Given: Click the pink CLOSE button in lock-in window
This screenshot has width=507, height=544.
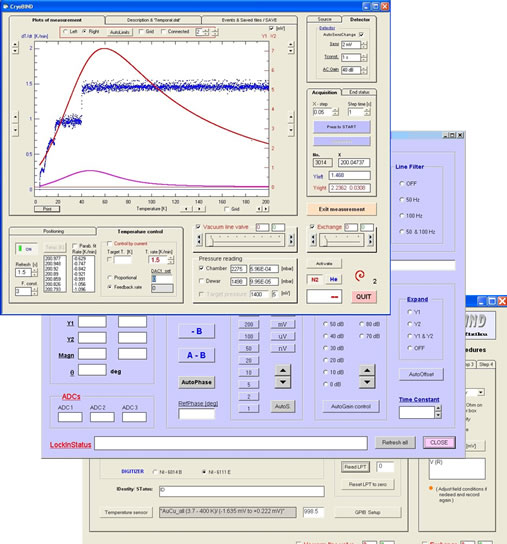Looking at the screenshot, I should click(439, 443).
